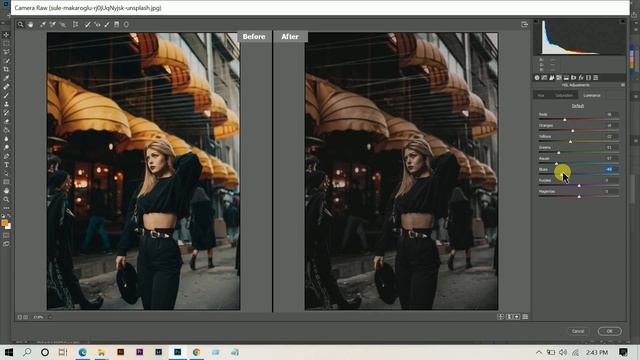The image size is (640, 360).
Task: Select the Transform tool
Action: coord(76,24)
